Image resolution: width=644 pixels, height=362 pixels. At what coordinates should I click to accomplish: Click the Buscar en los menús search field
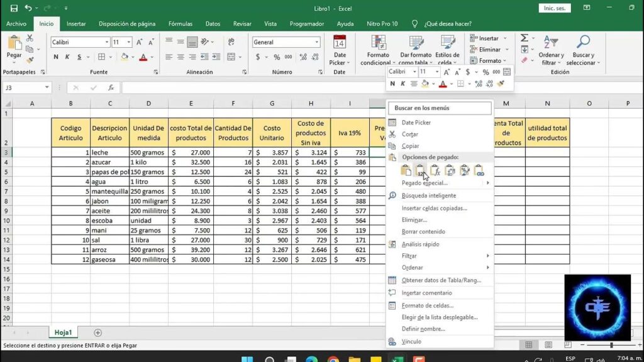(439, 108)
